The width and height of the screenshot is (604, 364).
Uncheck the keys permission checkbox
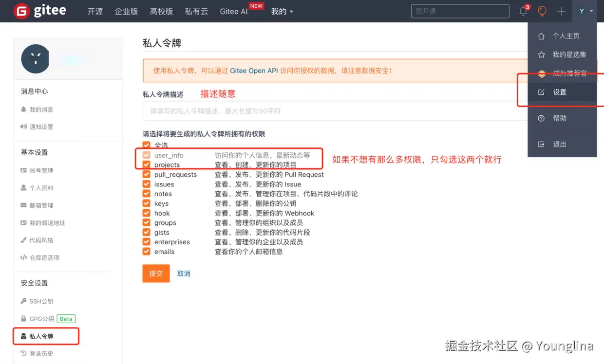146,203
